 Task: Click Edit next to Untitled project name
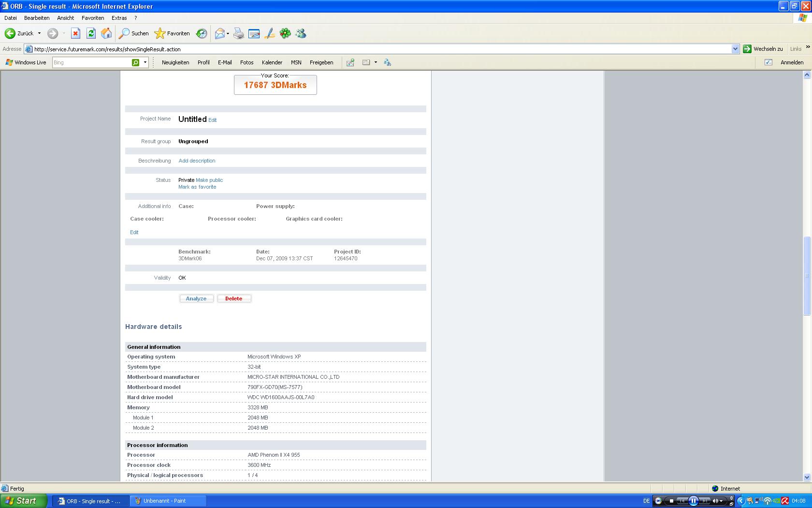213,120
